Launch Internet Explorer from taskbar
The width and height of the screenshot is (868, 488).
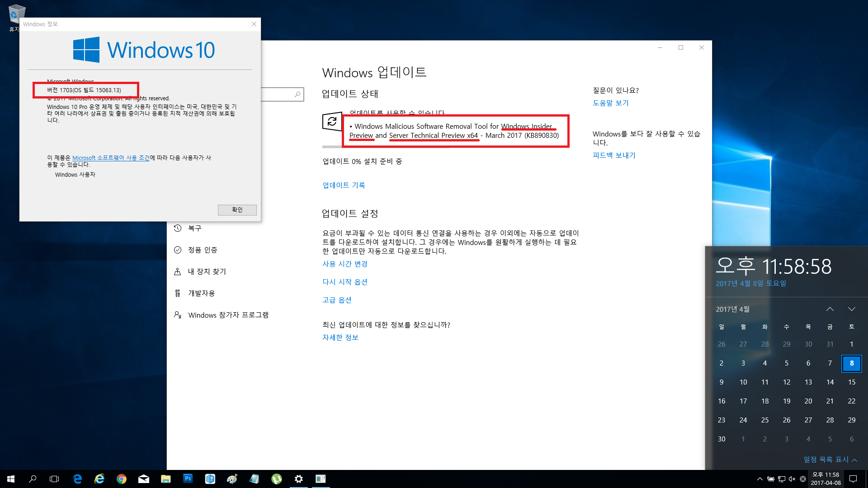99,479
